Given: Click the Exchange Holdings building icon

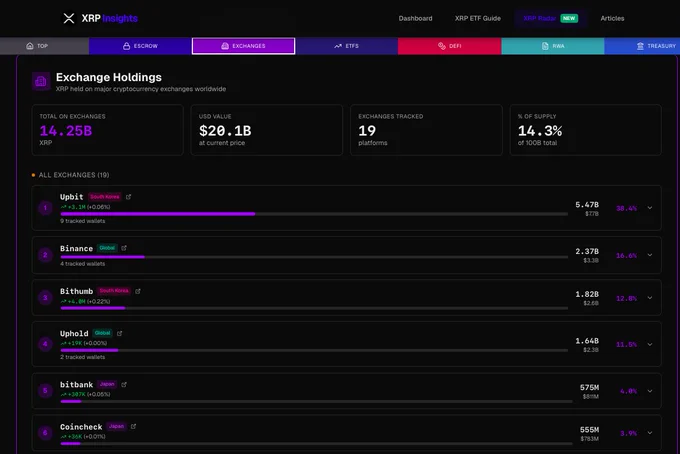Looking at the screenshot, I should click(41, 81).
